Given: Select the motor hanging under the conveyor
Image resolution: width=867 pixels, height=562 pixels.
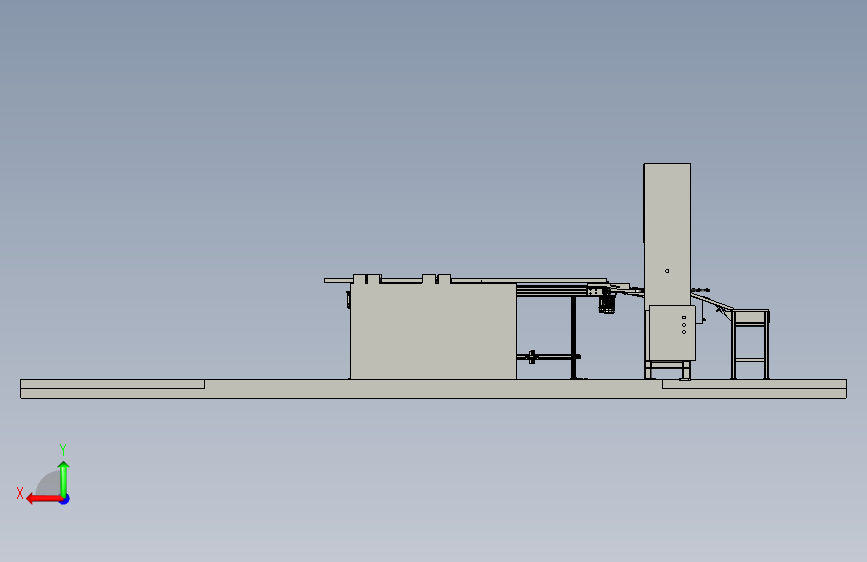Looking at the screenshot, I should (x=607, y=304).
